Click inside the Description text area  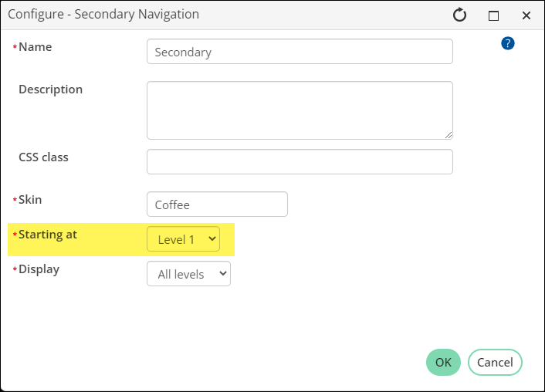[x=300, y=110]
